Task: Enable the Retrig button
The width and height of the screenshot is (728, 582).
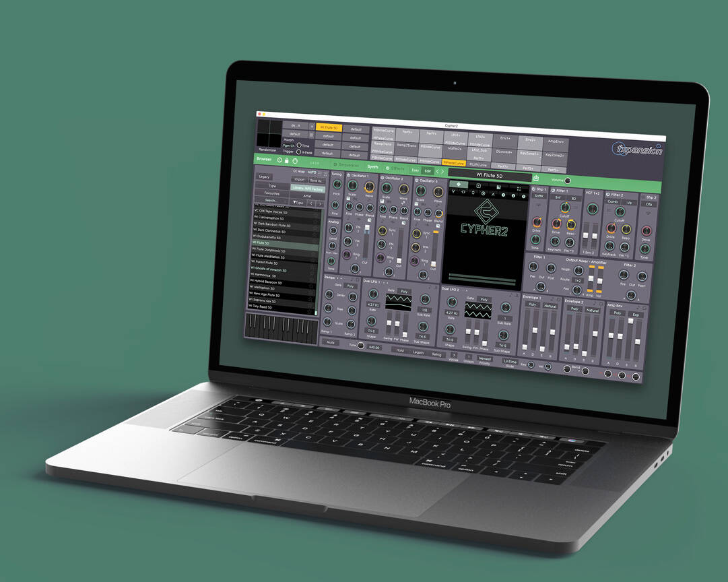Action: [437, 354]
